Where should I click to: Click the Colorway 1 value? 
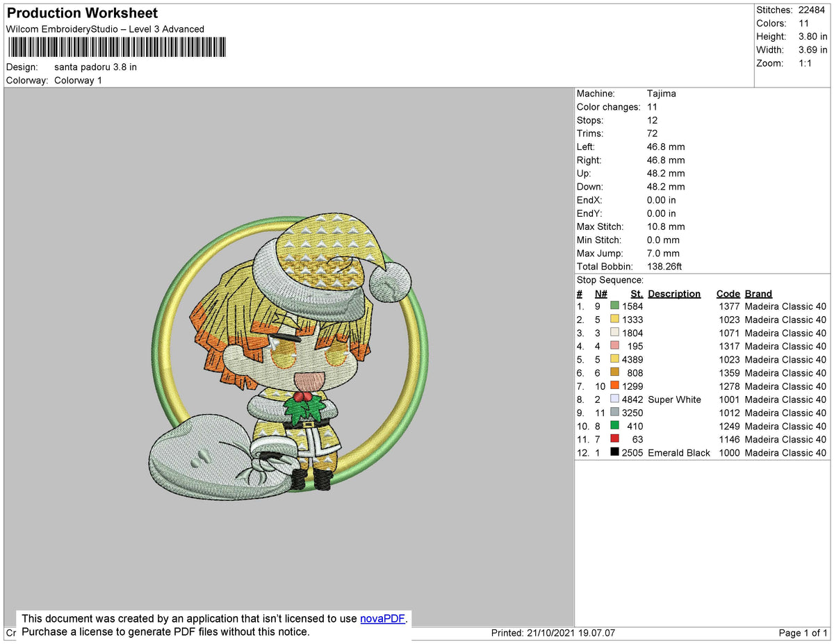tap(78, 80)
